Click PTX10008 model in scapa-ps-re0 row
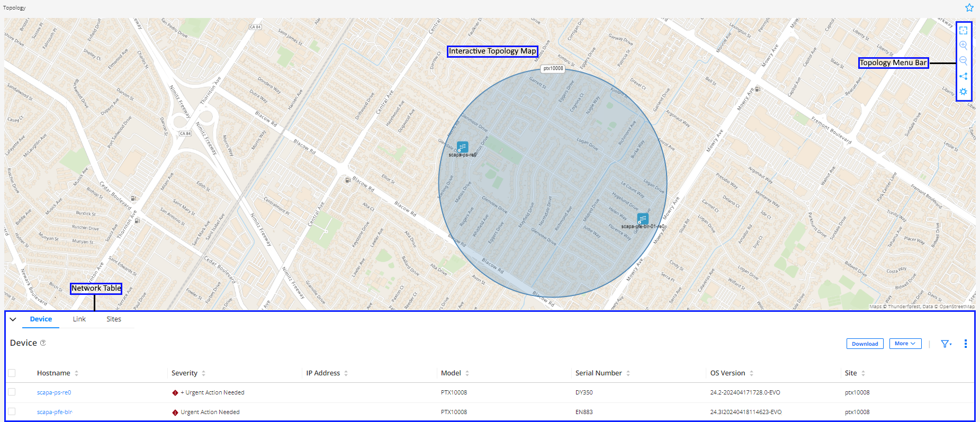 click(x=454, y=393)
